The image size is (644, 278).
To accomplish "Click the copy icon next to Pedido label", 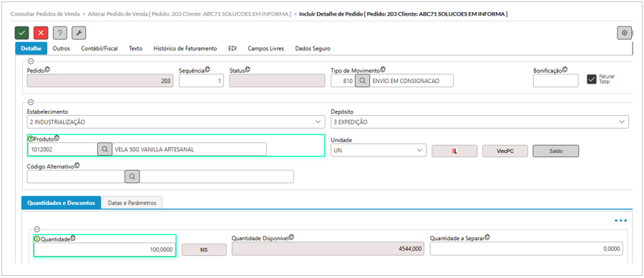I will [47, 70].
